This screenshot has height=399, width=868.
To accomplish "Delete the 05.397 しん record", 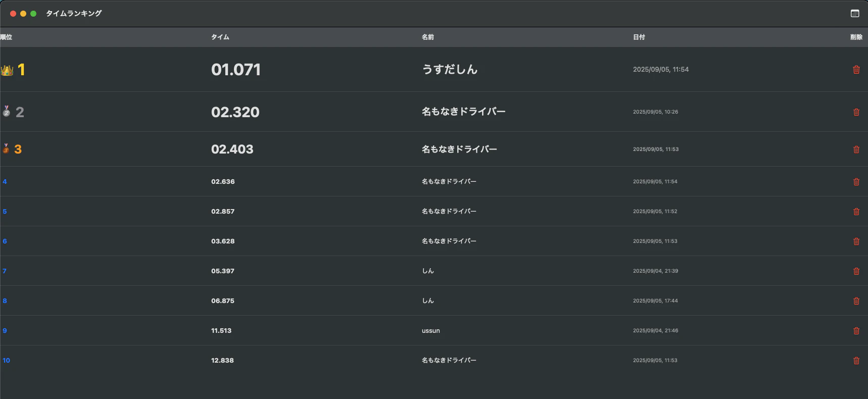I will coord(856,271).
